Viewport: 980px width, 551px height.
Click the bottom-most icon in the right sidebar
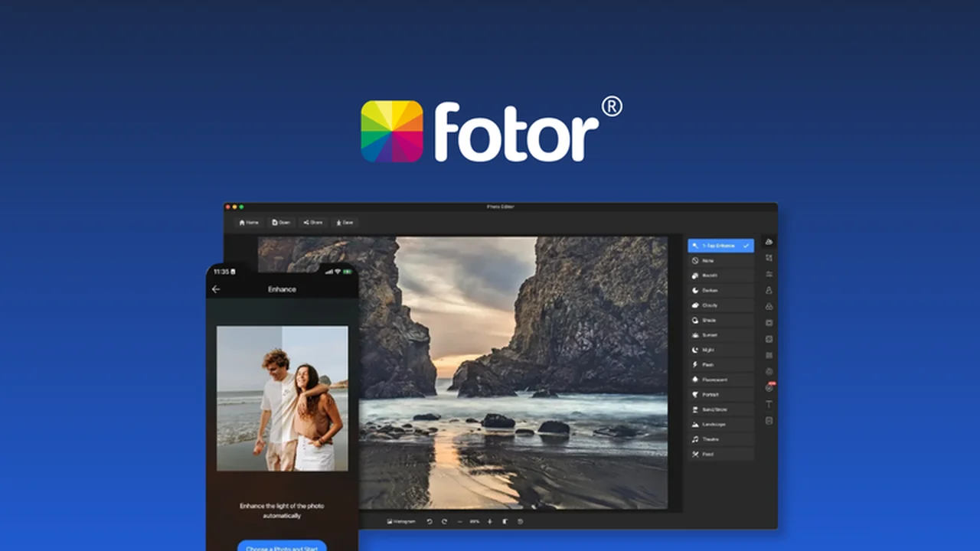pyautogui.click(x=769, y=420)
